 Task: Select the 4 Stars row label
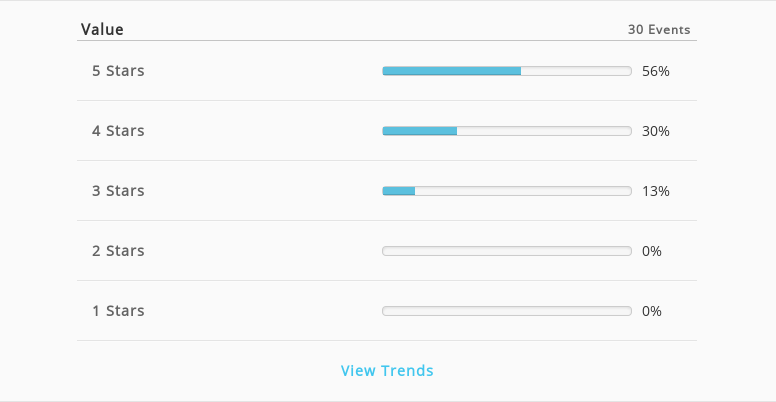(x=118, y=131)
